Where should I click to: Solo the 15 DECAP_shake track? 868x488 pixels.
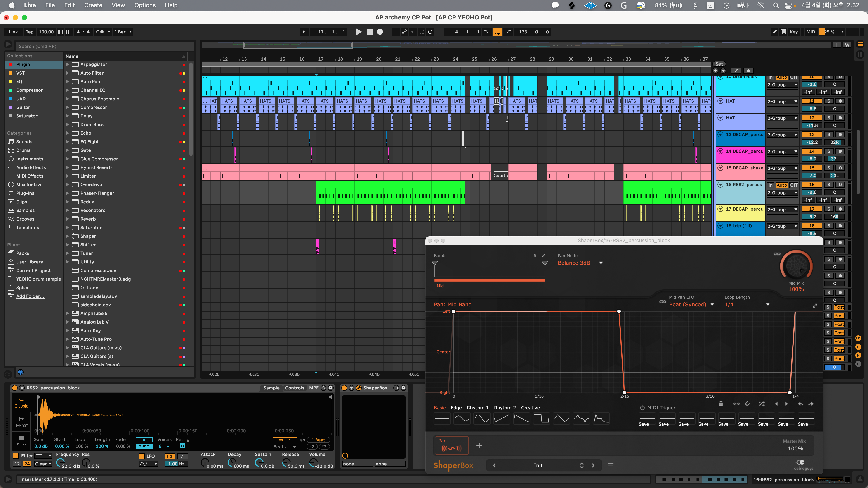(829, 168)
